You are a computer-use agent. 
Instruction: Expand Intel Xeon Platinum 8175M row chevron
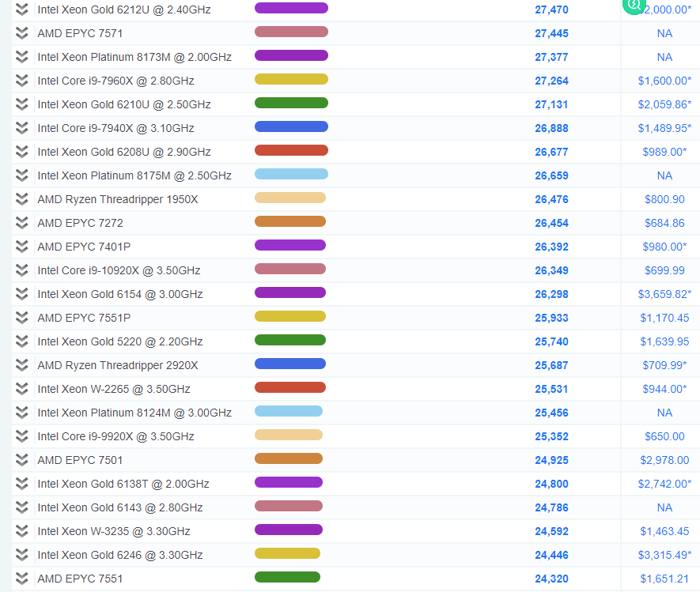[22, 175]
